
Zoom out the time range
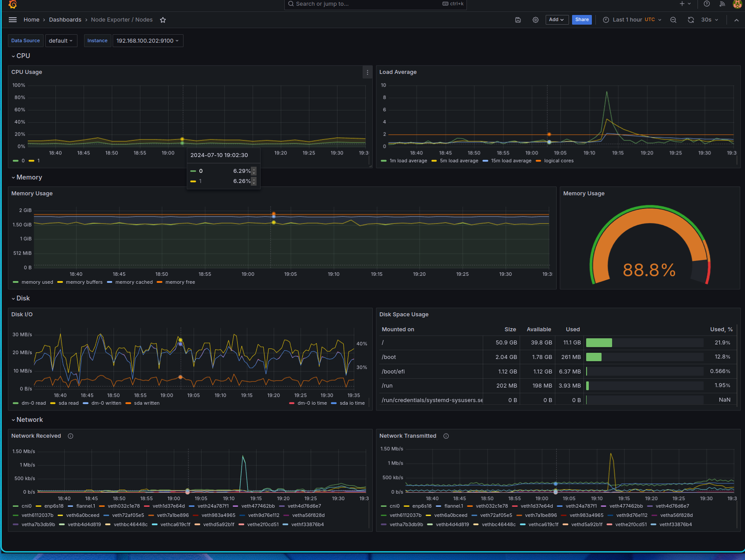tap(673, 20)
